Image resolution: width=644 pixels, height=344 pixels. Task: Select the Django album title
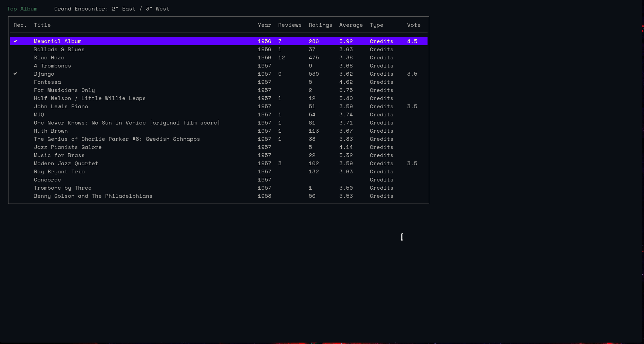click(44, 74)
